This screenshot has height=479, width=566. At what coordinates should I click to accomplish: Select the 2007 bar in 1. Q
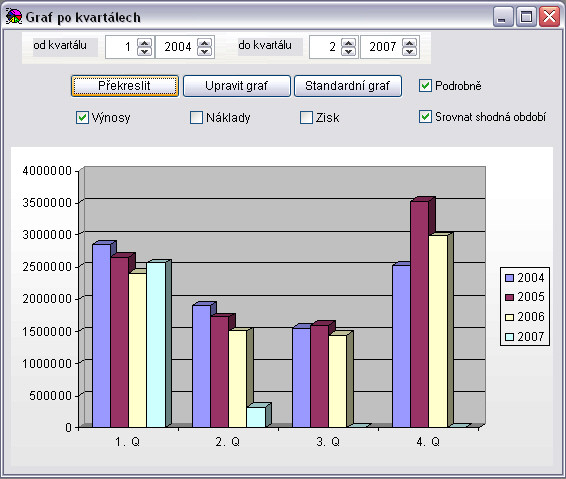click(156, 345)
